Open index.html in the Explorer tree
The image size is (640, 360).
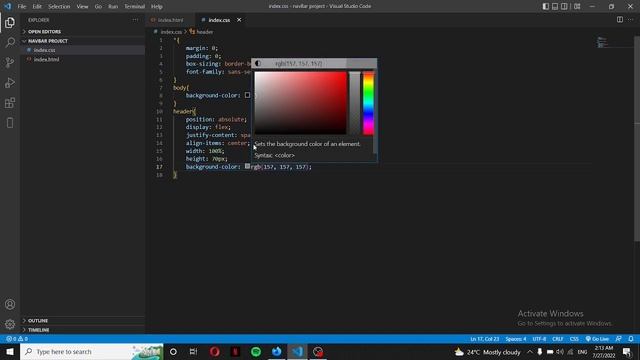[x=83, y=59]
